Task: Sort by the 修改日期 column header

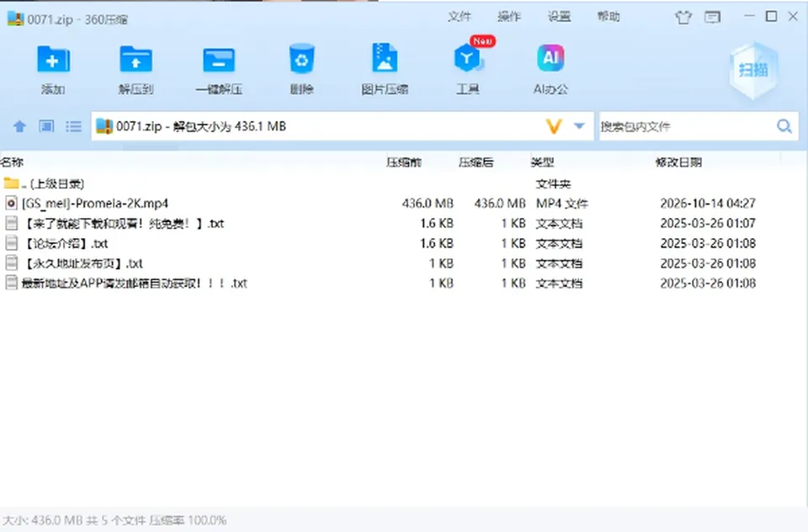Action: coord(678,162)
